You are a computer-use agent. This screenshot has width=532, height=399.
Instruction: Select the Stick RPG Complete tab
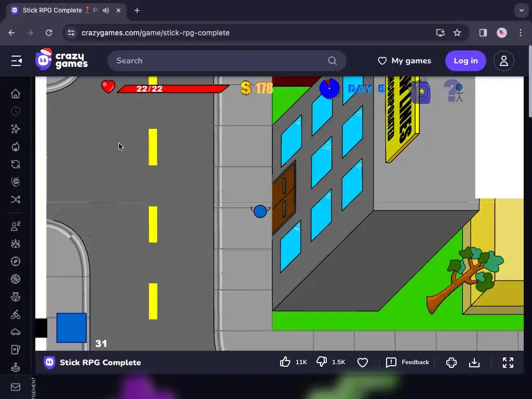[66, 10]
